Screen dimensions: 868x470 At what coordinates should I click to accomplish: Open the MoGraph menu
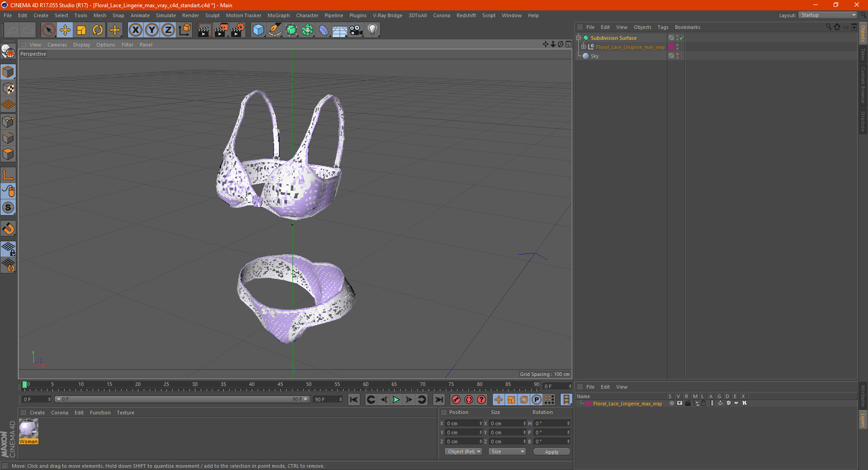[278, 15]
